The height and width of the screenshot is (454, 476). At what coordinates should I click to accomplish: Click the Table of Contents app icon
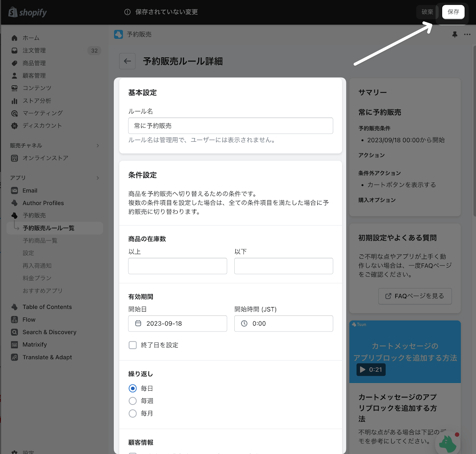(x=15, y=307)
